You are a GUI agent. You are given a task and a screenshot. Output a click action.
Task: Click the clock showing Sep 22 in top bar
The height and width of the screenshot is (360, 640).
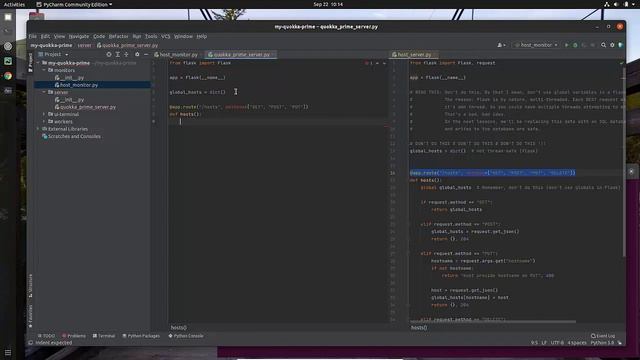(328, 4)
